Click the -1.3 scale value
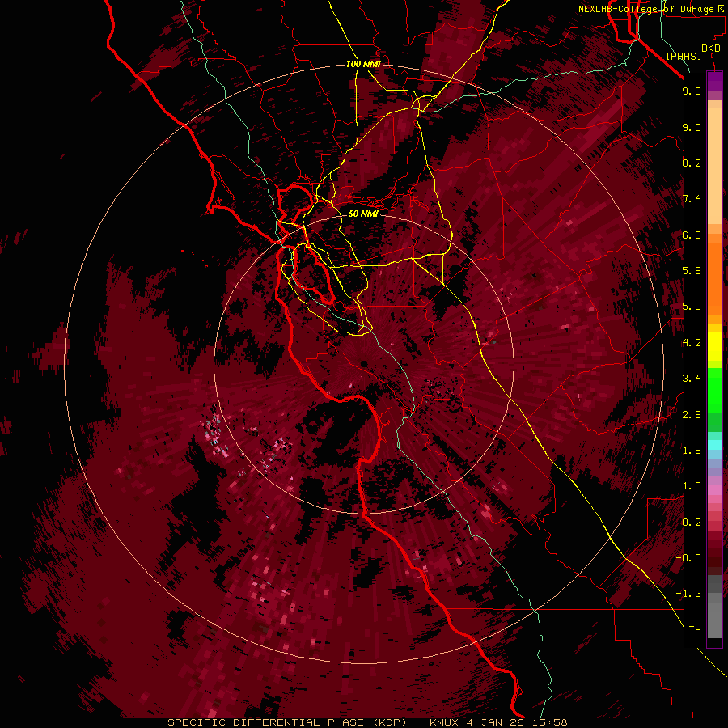This screenshot has width=728, height=728. click(688, 594)
